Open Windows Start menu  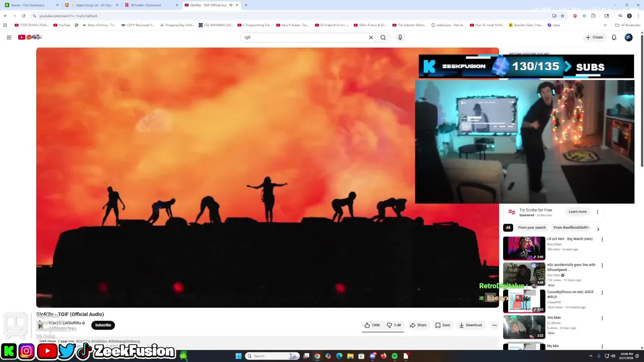point(238,356)
